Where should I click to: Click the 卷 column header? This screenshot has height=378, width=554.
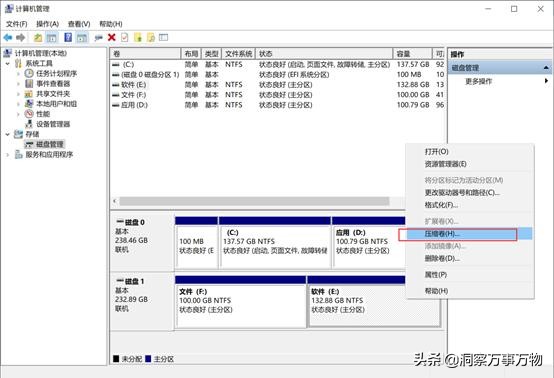[x=145, y=54]
